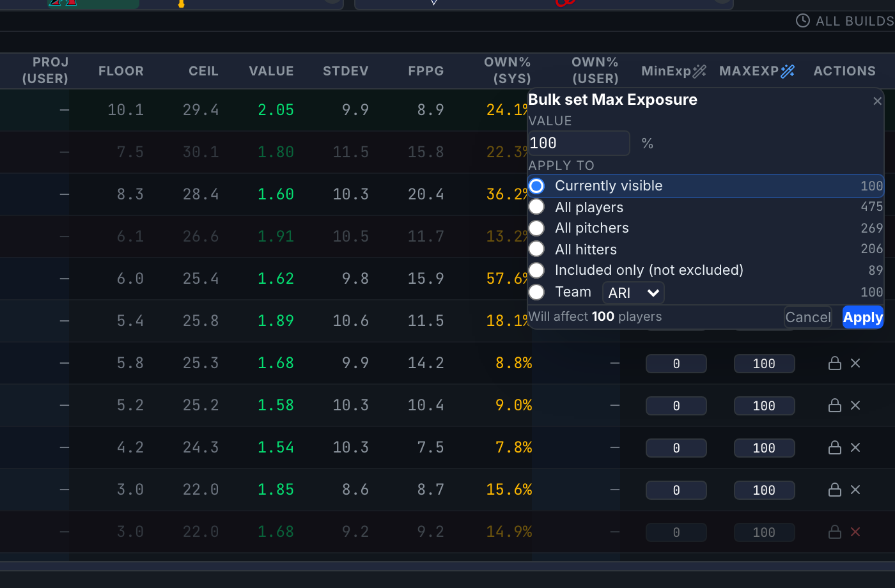Click the MaxExp field in the 9.0% row
Viewport: 895px width, 588px height.
tap(764, 406)
